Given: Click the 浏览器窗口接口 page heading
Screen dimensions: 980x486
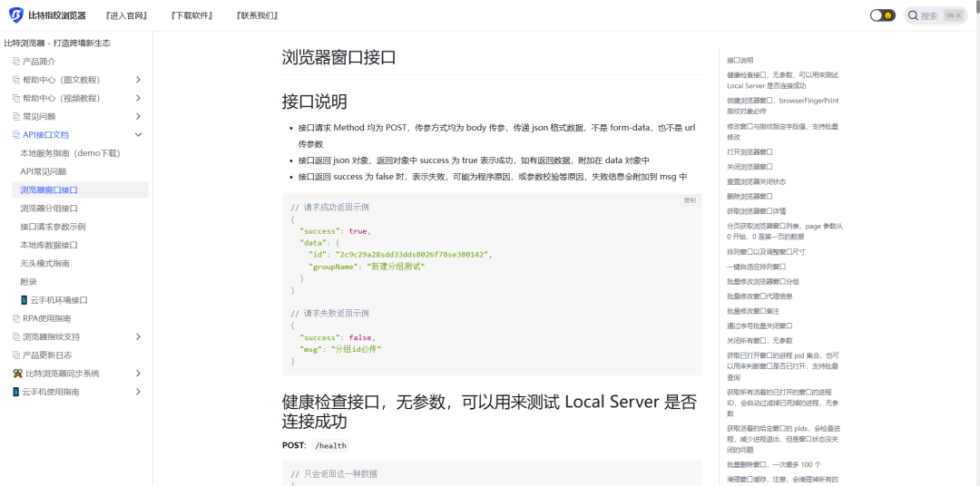Looking at the screenshot, I should (338, 58).
